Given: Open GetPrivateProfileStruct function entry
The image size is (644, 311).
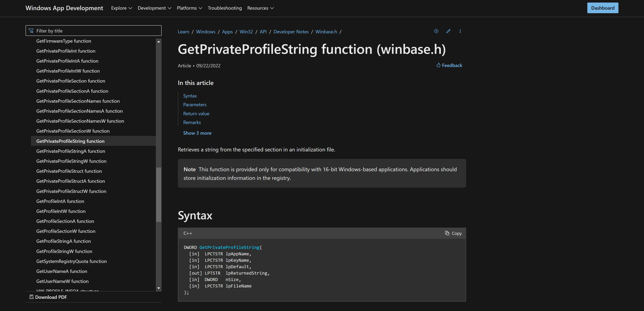Looking at the screenshot, I should coord(69,171).
